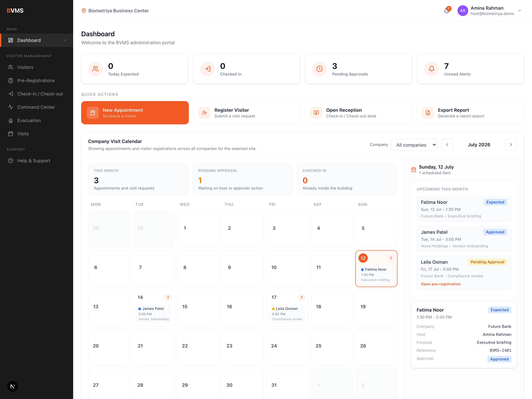Select July 12 in the calendar

[376, 269]
